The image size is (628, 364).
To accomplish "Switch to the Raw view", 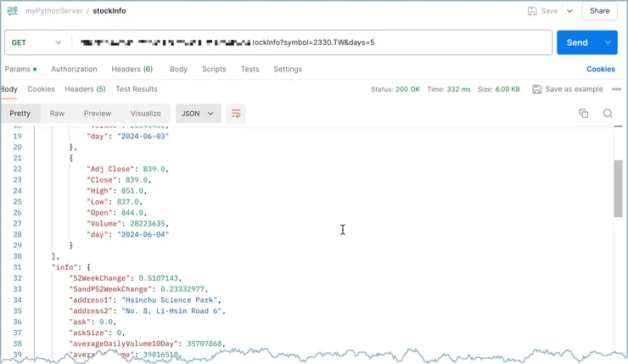I will pos(57,114).
